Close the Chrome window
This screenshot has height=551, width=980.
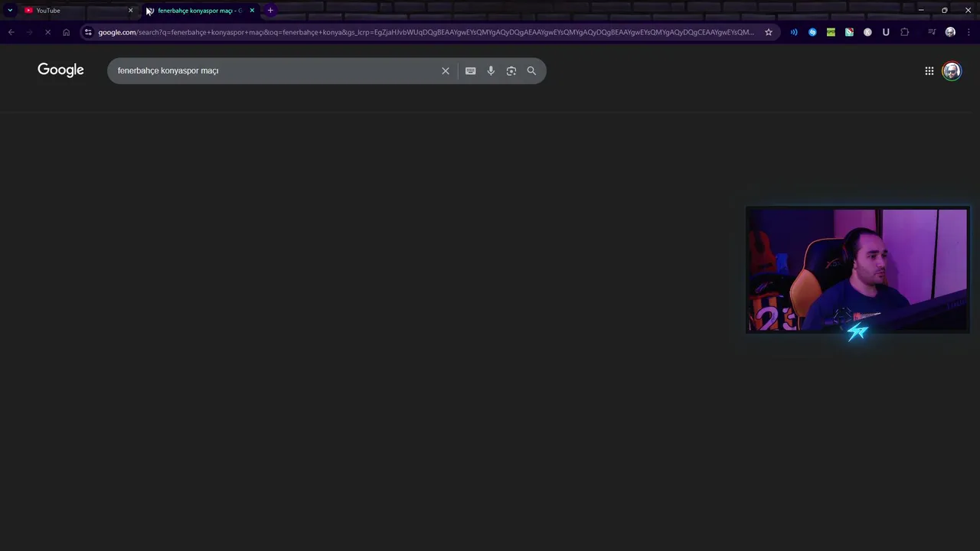pyautogui.click(x=968, y=10)
